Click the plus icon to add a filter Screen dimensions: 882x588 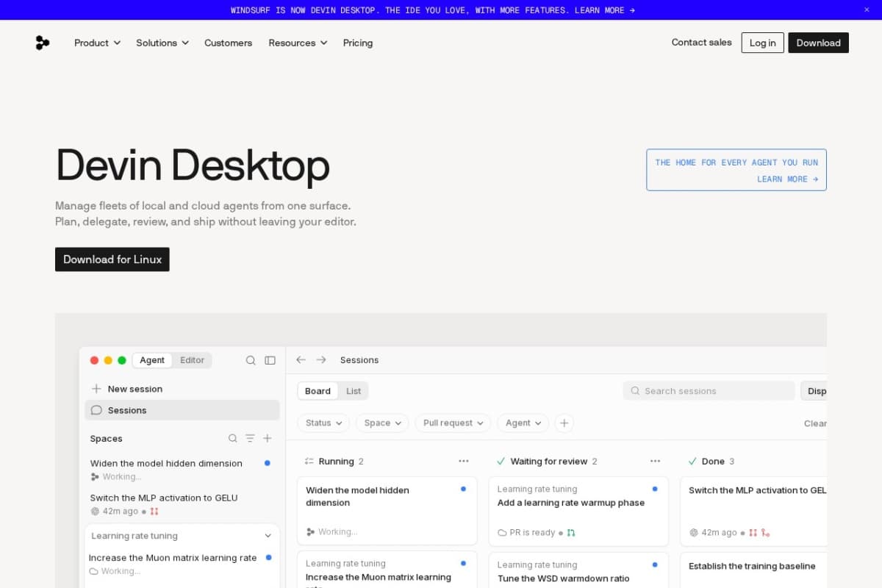[564, 423]
